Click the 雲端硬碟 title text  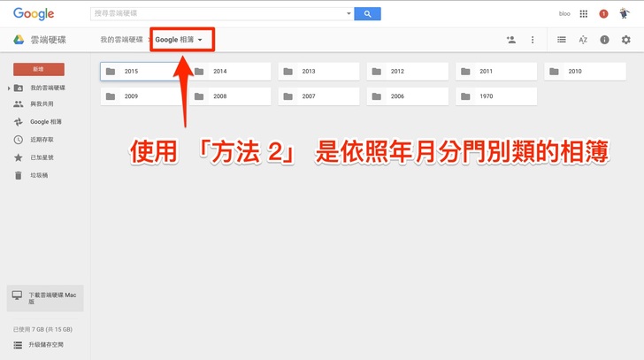click(48, 40)
